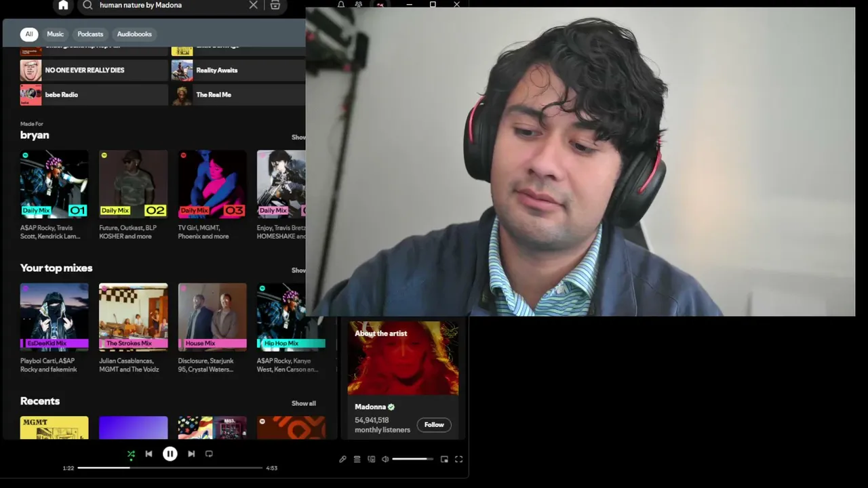This screenshot has height=488, width=868.
Task: Enter full screen player view
Action: tap(458, 459)
